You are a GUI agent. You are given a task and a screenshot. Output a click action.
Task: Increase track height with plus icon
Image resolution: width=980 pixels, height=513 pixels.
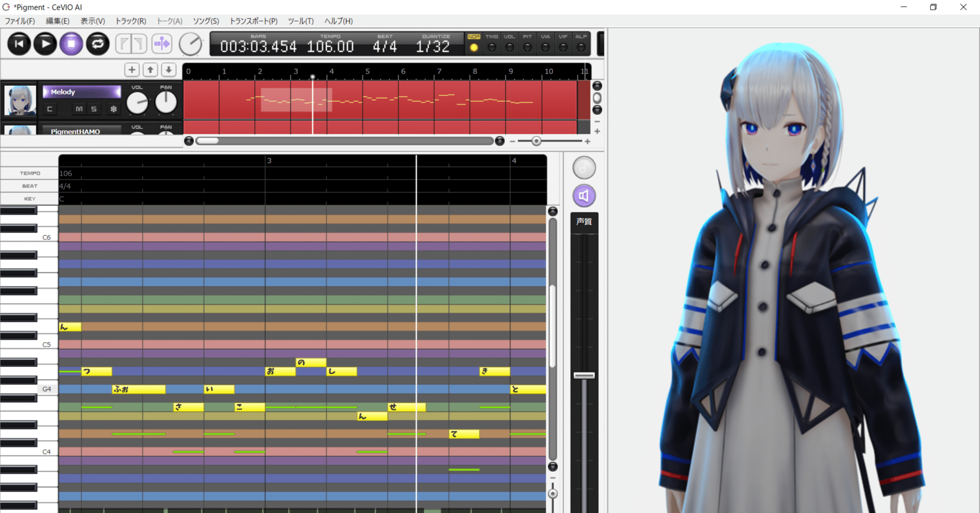pos(597,132)
